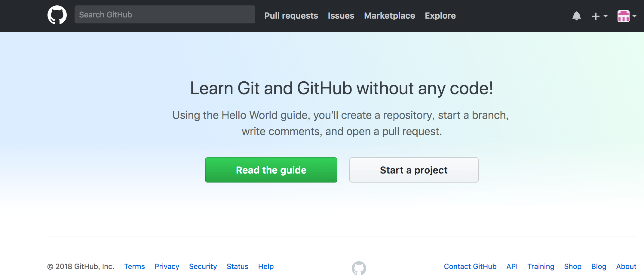
Task: Check GitHub Status
Action: click(238, 266)
